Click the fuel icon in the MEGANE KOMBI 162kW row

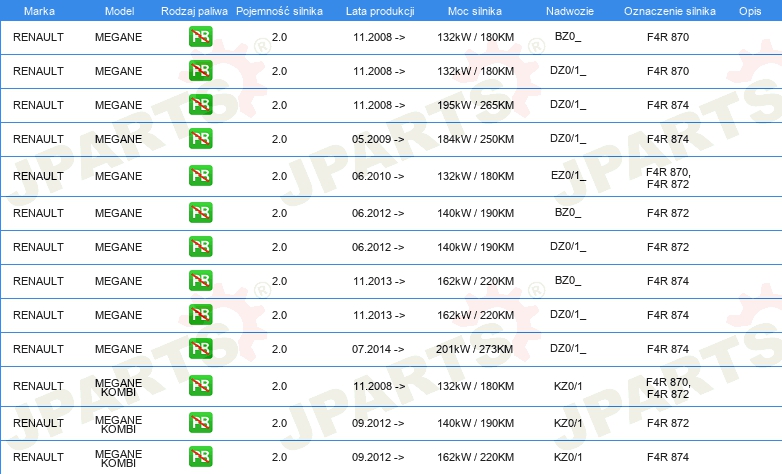point(200,457)
